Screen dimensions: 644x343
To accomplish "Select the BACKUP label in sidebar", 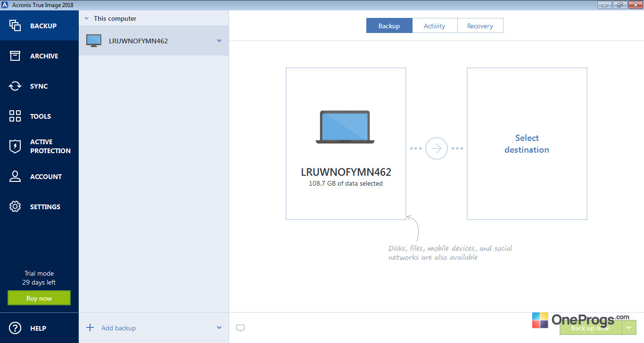I will click(43, 26).
